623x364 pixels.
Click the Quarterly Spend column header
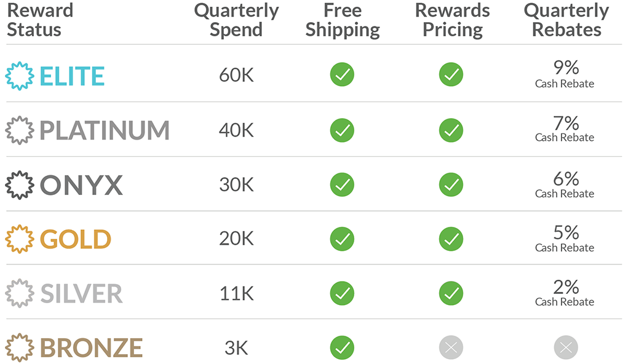coord(236,20)
